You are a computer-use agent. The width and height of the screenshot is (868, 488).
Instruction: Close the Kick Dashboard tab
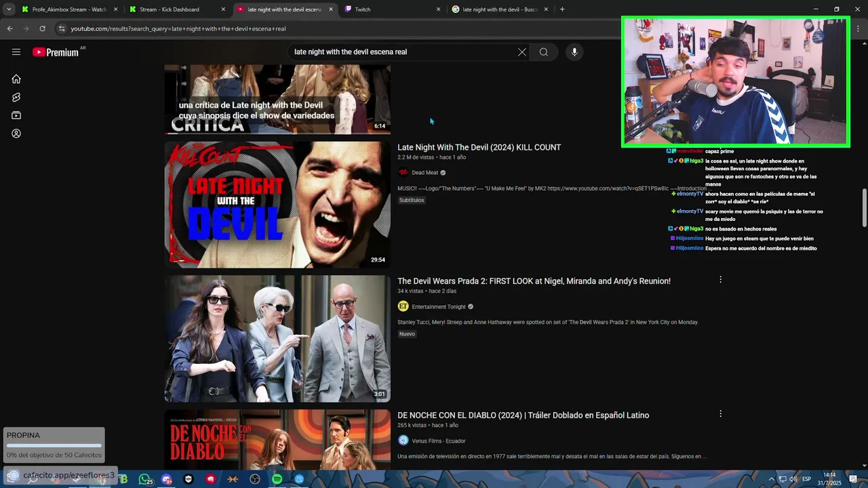(x=223, y=9)
